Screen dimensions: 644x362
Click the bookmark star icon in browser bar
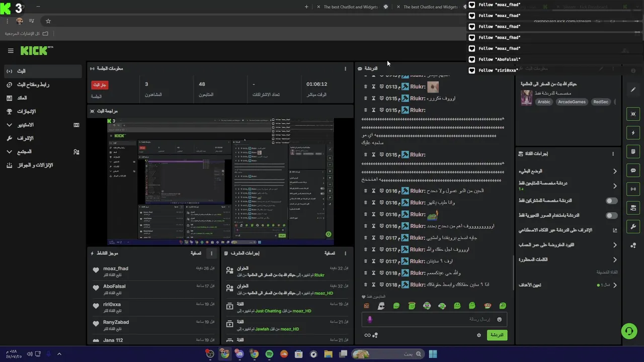[x=48, y=21]
